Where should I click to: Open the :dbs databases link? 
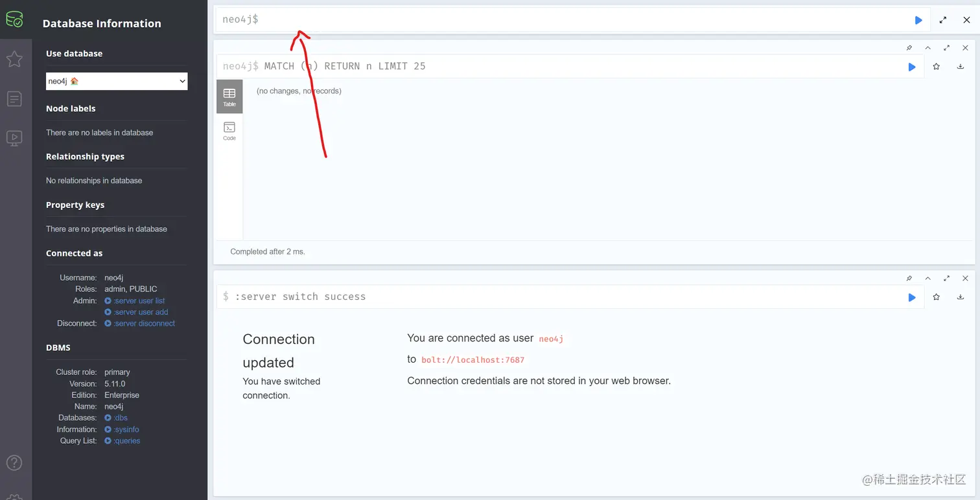coord(116,418)
